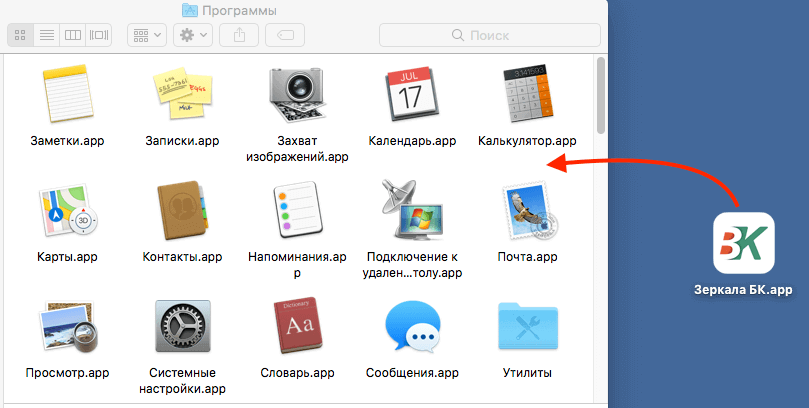This screenshot has height=408, width=809.
Task: Click the "Системные настройки.app" name label
Action: coord(182,381)
